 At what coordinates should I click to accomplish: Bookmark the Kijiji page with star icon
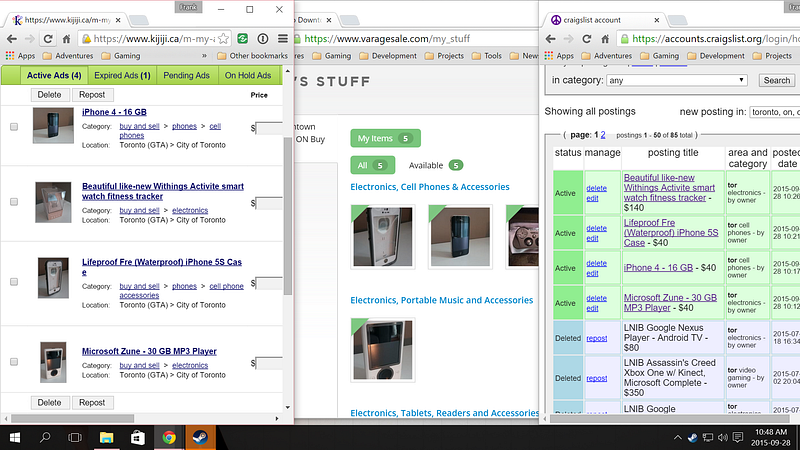click(x=223, y=39)
